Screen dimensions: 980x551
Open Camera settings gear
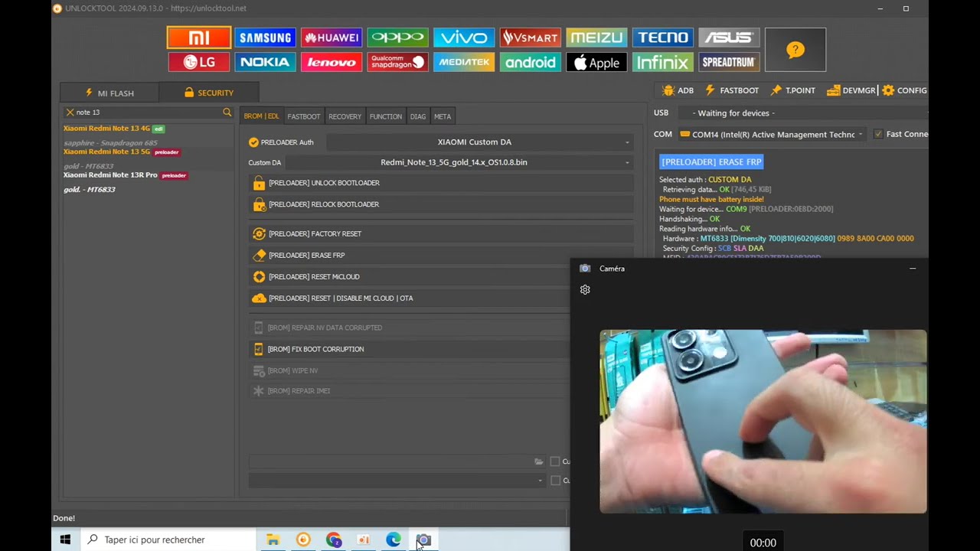click(x=585, y=290)
